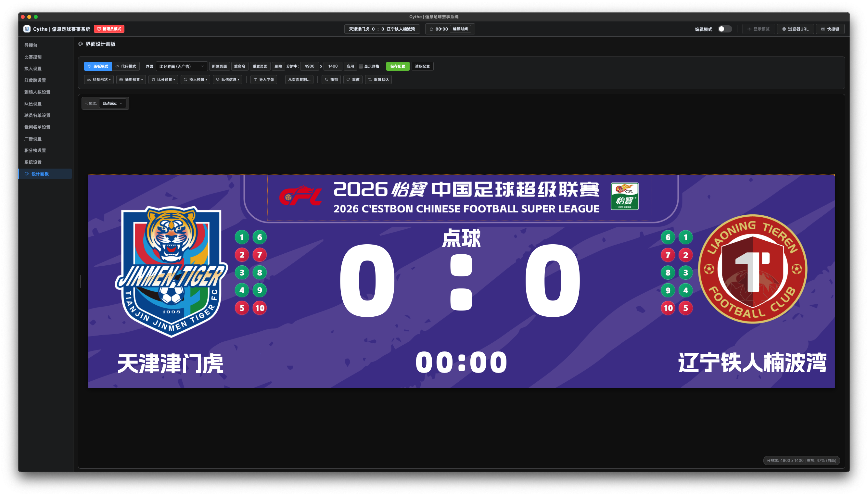The image size is (868, 496).
Task: Switch to 代码模式 in the mode toggle
Action: [x=126, y=67]
